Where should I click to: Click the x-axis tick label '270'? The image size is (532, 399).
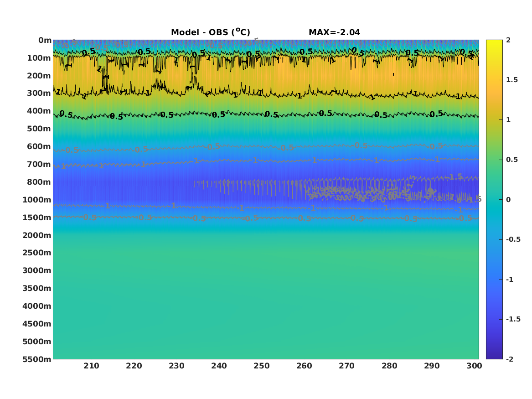(347, 366)
